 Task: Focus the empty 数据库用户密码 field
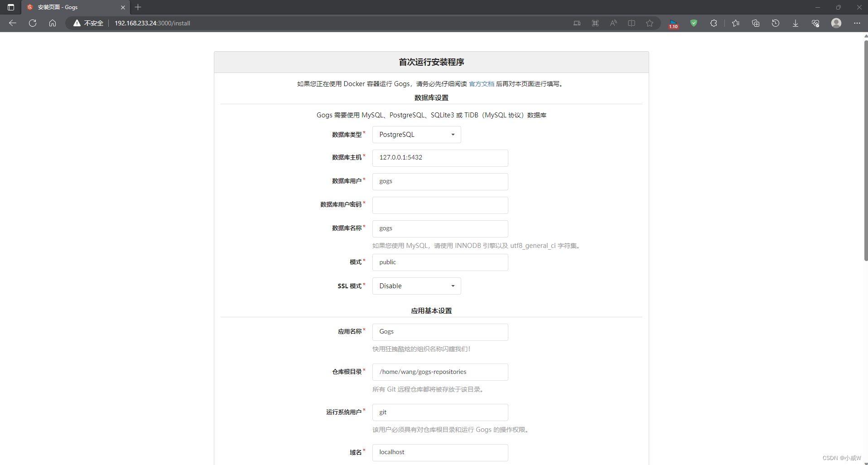coord(440,205)
